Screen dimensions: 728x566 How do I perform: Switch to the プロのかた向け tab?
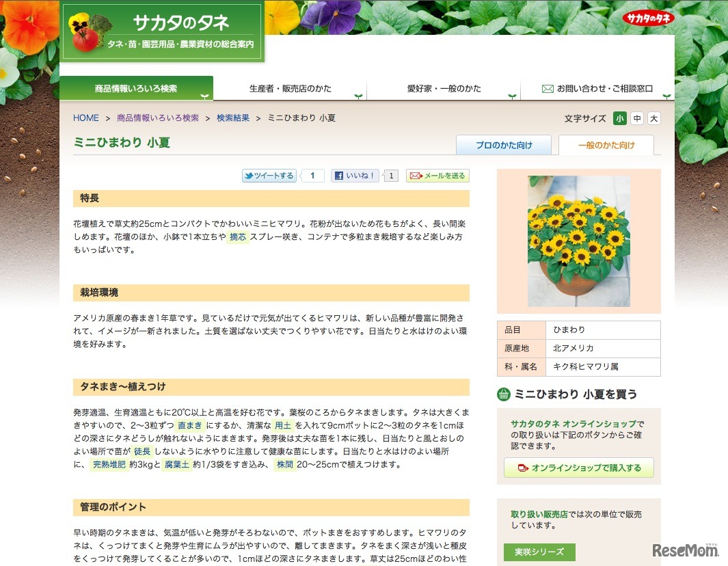[504, 145]
